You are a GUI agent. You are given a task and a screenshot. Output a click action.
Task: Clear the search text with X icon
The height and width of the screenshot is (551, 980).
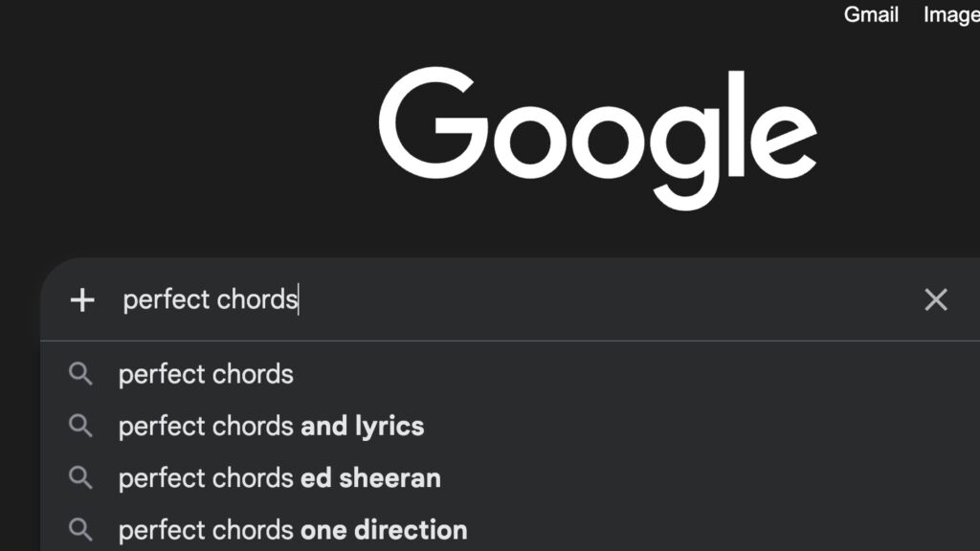(935, 300)
